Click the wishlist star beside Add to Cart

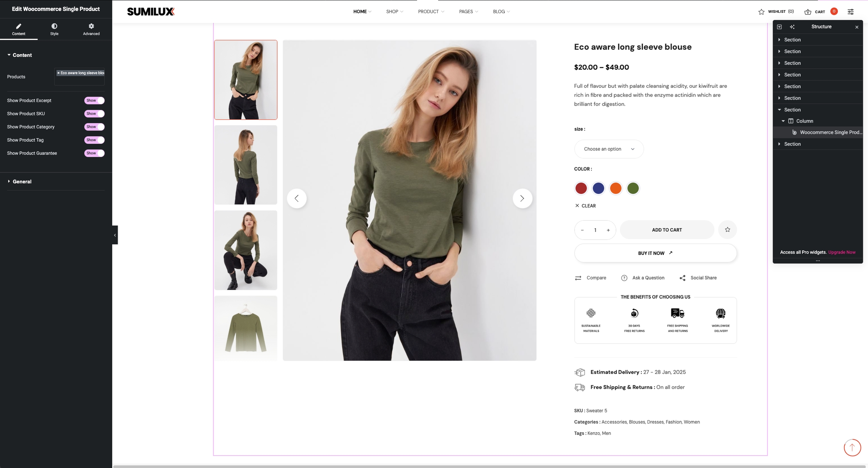tap(727, 230)
